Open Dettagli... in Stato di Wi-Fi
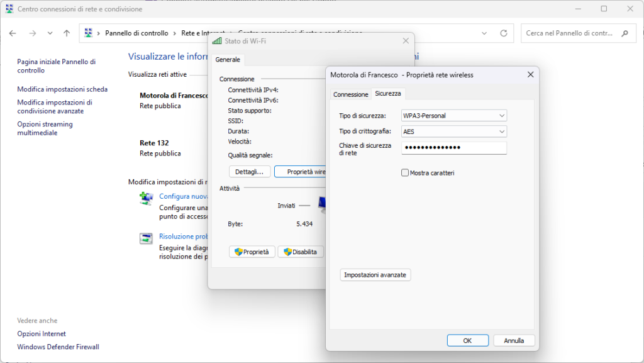The image size is (644, 363). (x=249, y=172)
